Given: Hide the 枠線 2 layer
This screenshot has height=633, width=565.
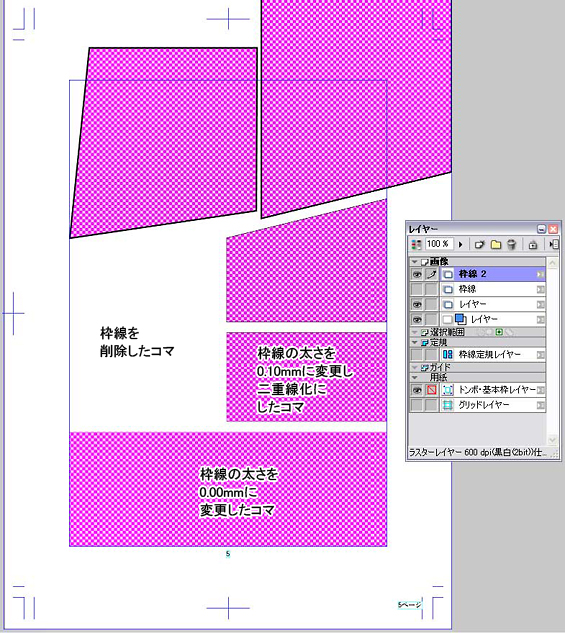Looking at the screenshot, I should [417, 275].
